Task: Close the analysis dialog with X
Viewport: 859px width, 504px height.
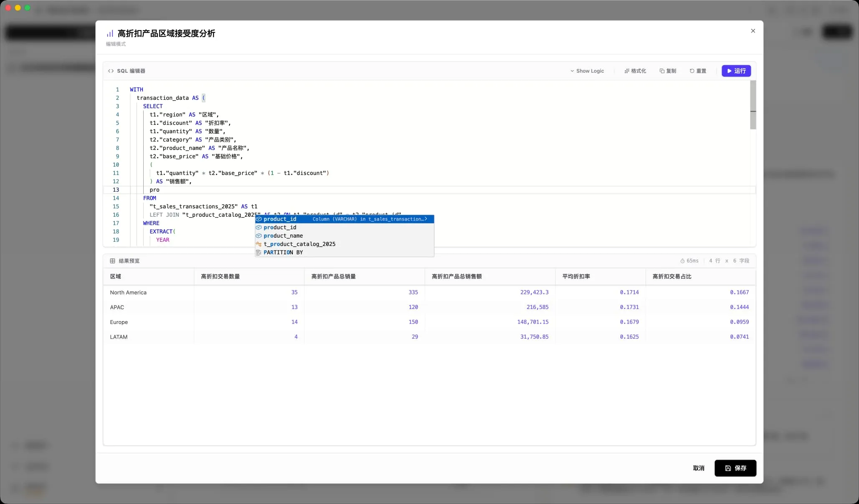Action: click(753, 31)
